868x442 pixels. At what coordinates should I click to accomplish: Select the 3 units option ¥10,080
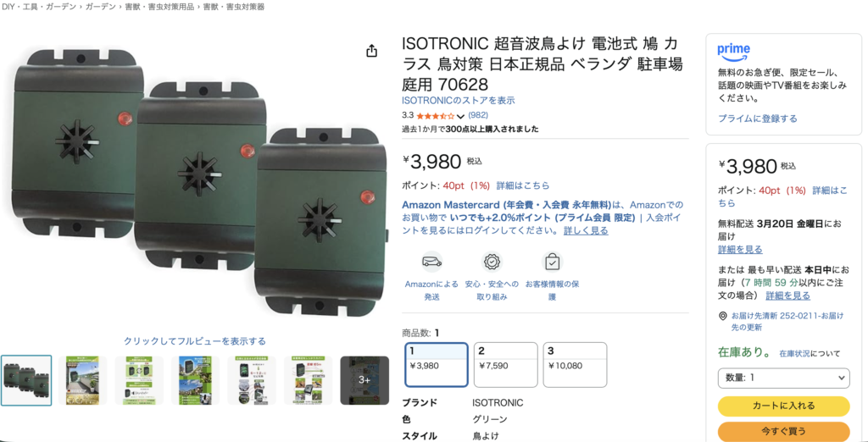click(576, 365)
